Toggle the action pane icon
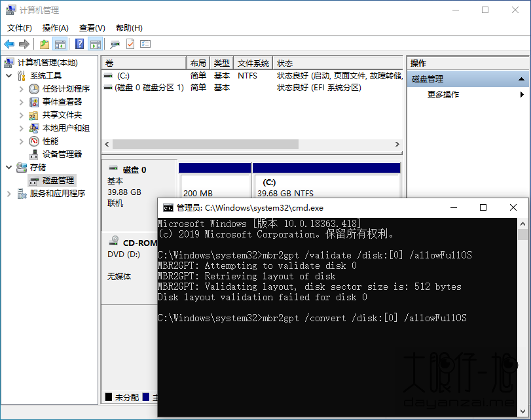 [x=96, y=43]
